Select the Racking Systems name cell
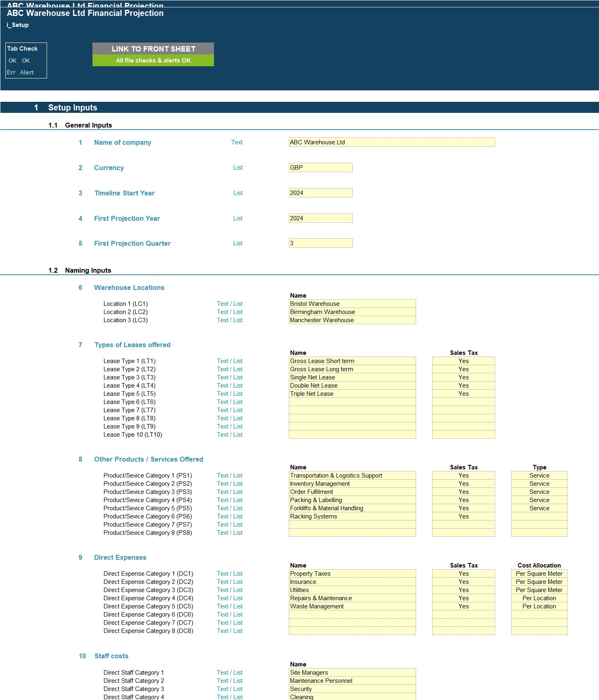Image resolution: width=599 pixels, height=700 pixels. click(352, 516)
